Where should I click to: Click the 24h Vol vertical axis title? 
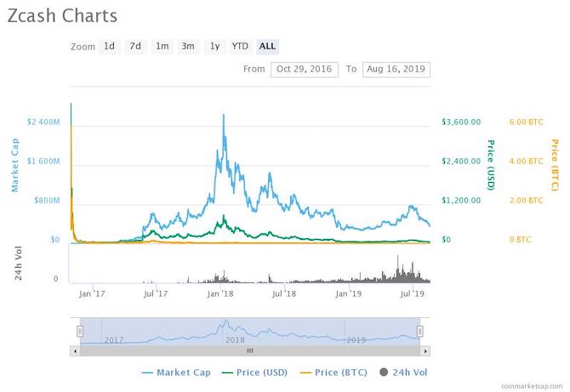coord(18,263)
